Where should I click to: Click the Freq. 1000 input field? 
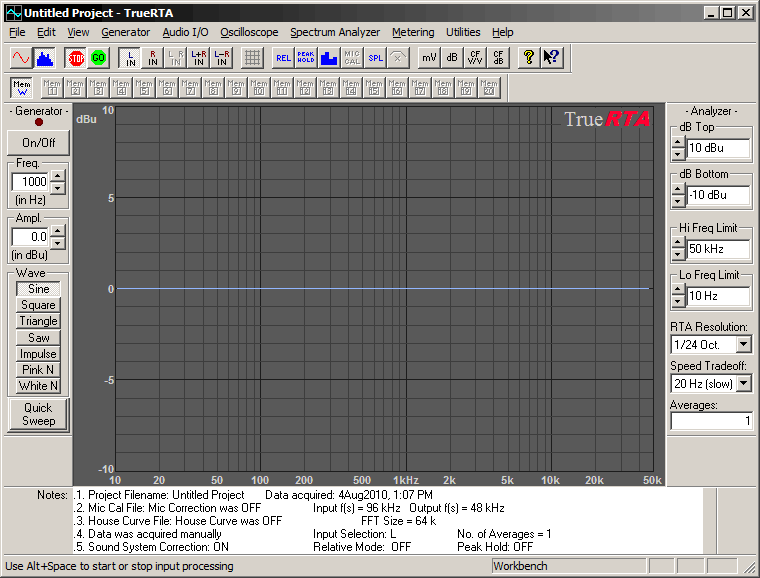coord(31,182)
